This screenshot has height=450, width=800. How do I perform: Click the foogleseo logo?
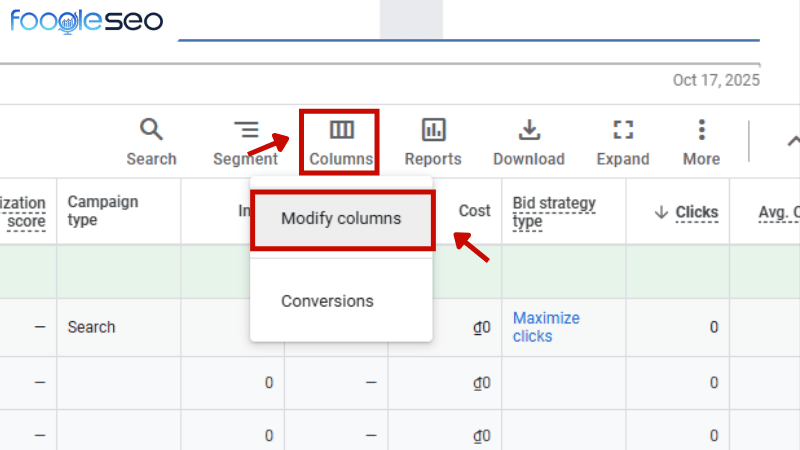pos(86,21)
